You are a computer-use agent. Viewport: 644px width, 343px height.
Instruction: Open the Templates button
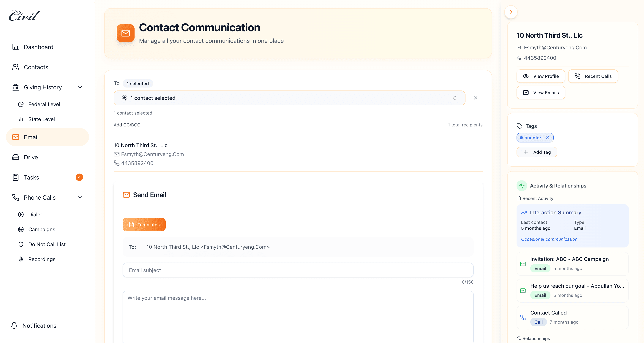(144, 224)
